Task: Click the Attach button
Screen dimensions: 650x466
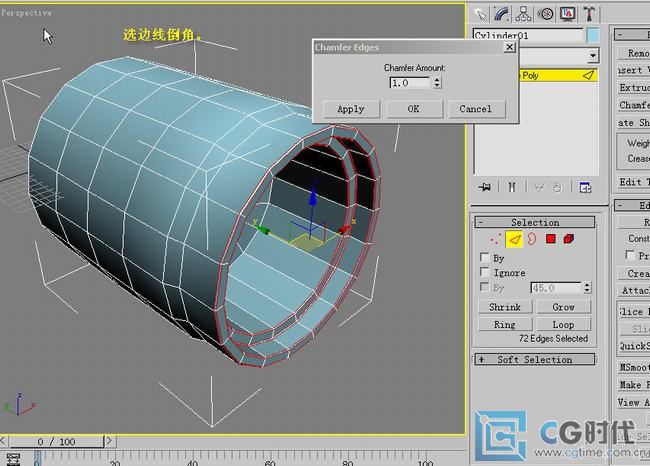Action: (634, 291)
